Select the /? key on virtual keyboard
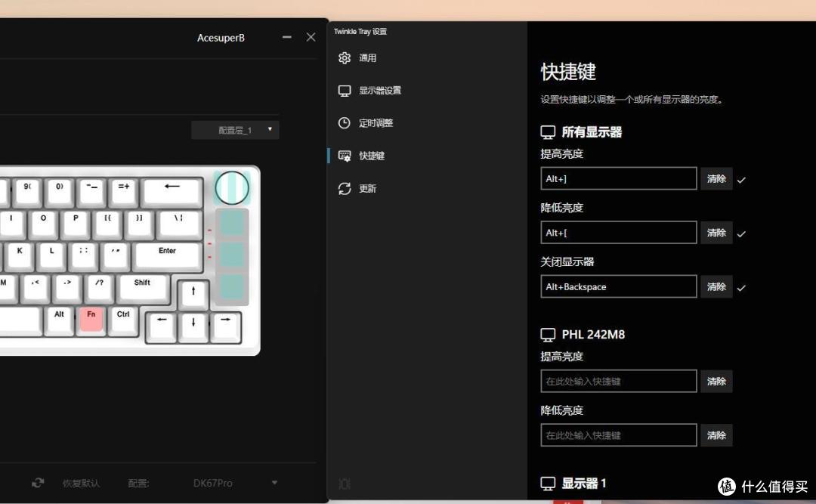This screenshot has width=816, height=504. (100, 287)
